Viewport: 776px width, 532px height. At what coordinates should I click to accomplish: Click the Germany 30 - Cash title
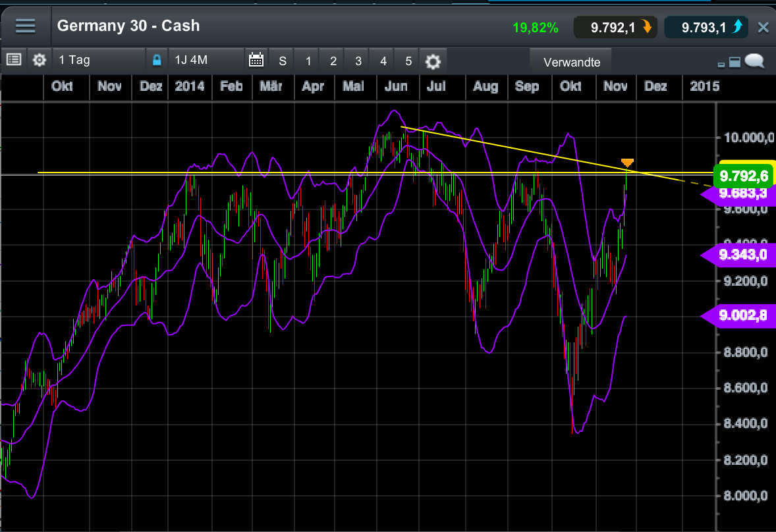128,26
